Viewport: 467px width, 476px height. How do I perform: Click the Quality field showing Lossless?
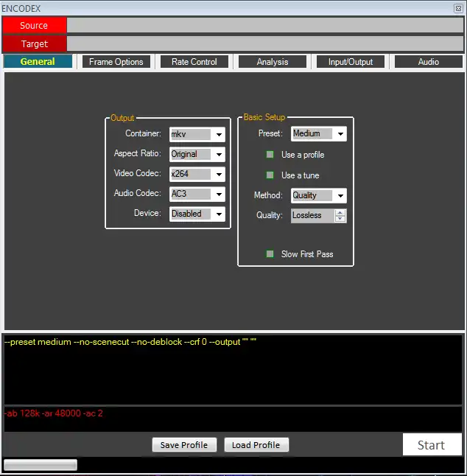tap(312, 216)
